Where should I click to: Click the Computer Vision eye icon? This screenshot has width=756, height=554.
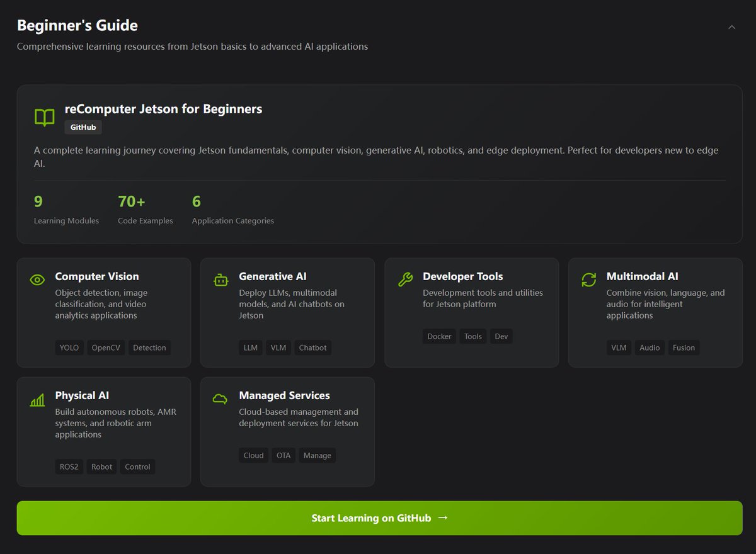tap(37, 280)
